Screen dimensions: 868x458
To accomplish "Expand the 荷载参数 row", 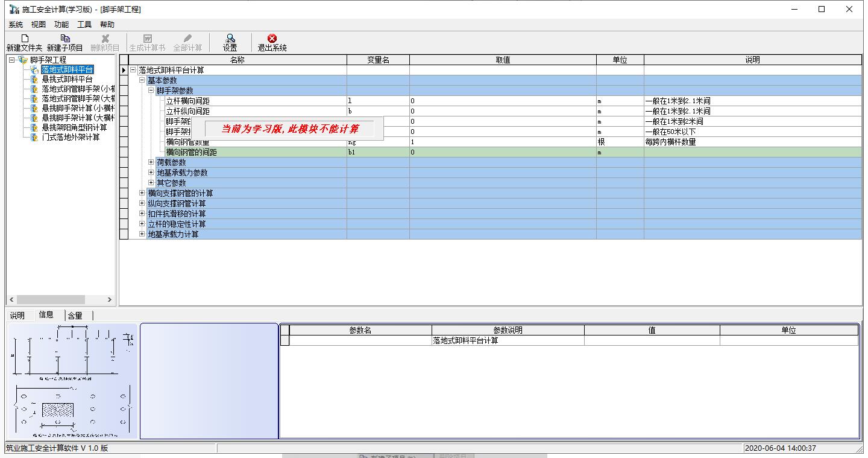I will pyautogui.click(x=149, y=162).
